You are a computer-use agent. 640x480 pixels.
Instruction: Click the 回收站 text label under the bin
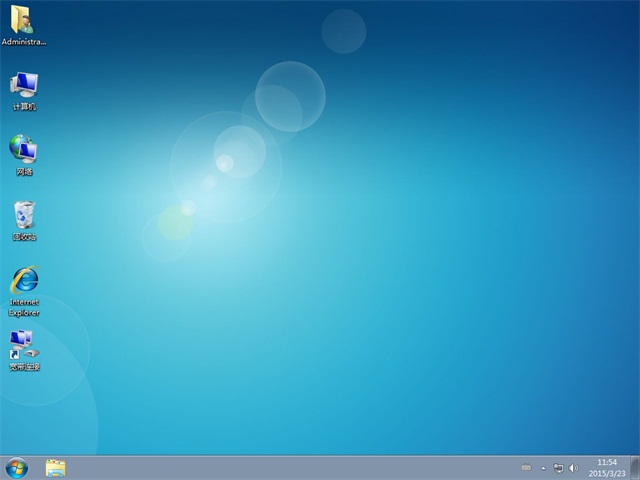pyautogui.click(x=24, y=237)
